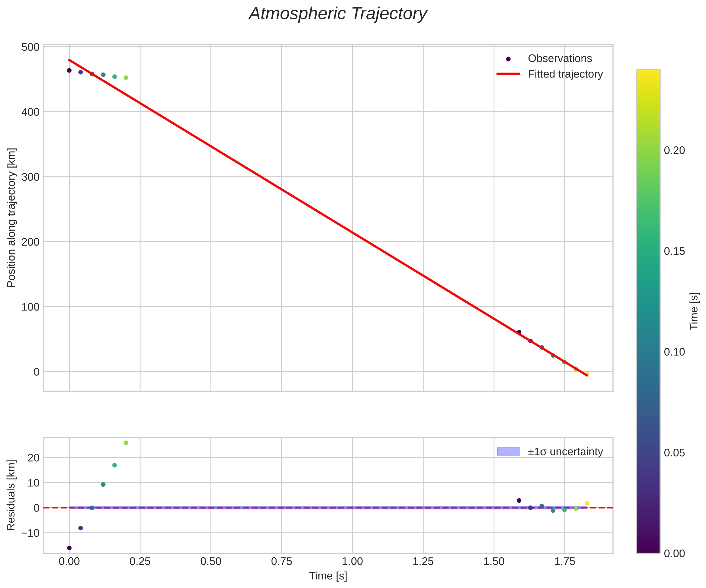Click the dark purple observation near 1.59 s
This screenshot has width=706, height=588.
[x=519, y=332]
